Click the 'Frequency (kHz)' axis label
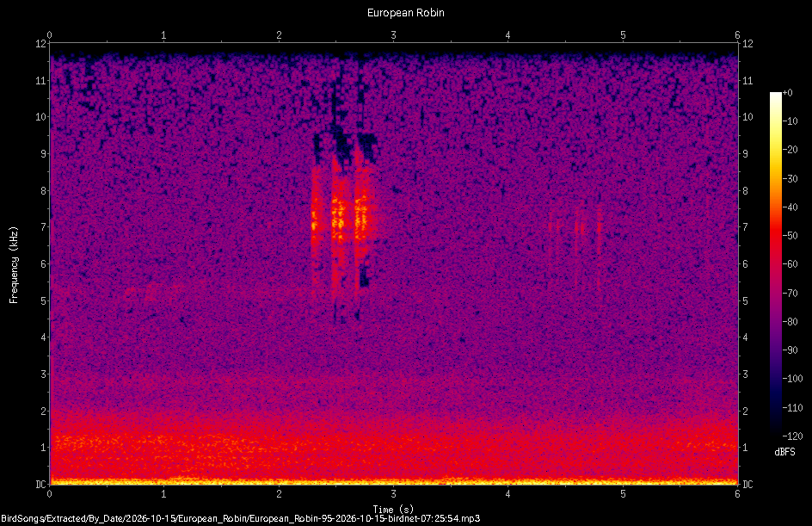 tap(14, 265)
